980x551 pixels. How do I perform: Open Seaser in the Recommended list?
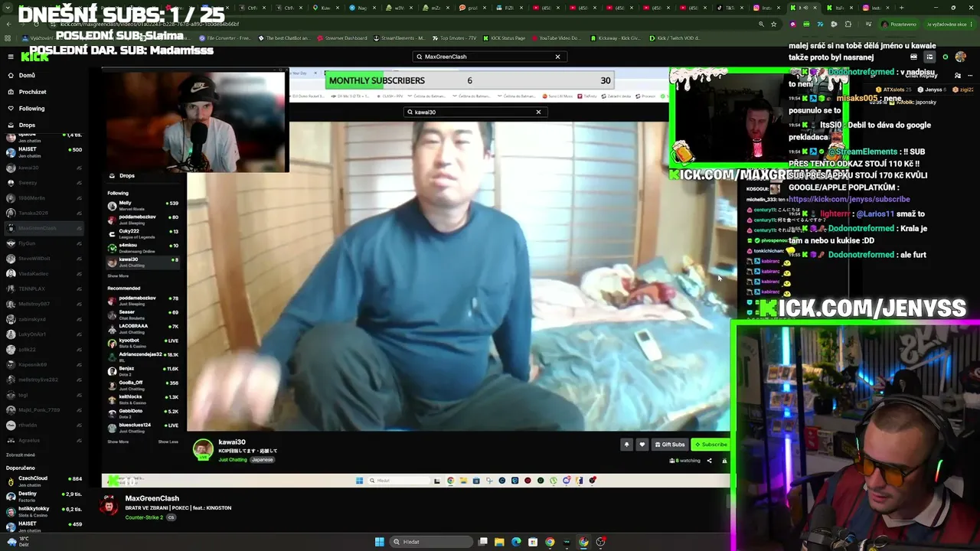pyautogui.click(x=143, y=314)
